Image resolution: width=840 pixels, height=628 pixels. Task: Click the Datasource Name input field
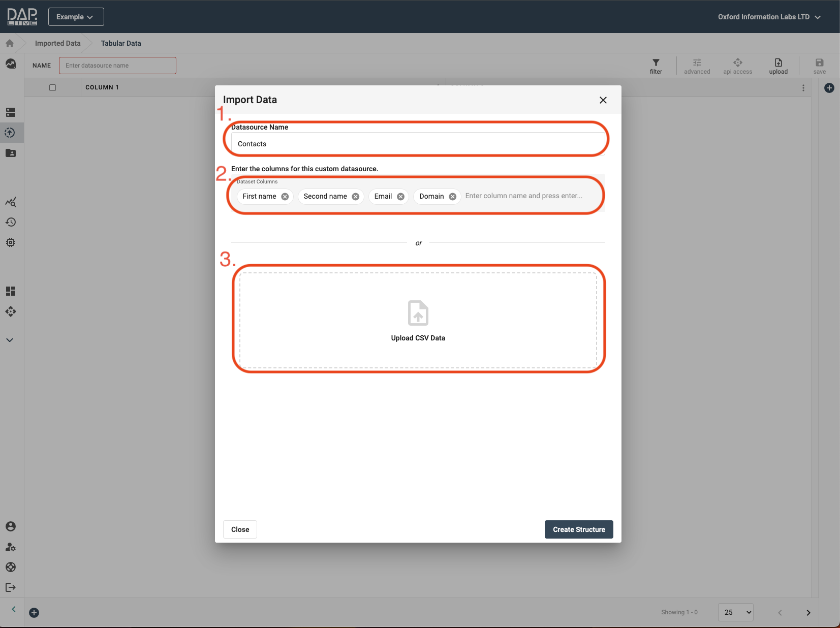point(418,144)
